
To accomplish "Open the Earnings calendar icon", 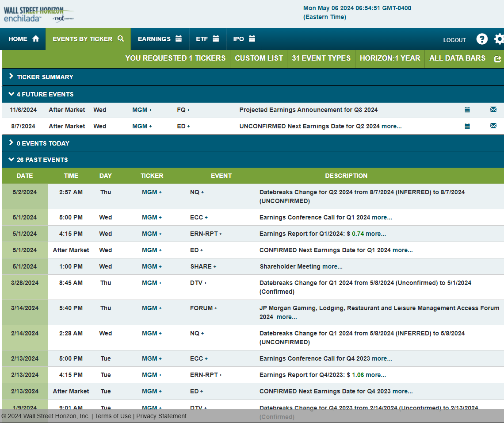I will click(179, 38).
